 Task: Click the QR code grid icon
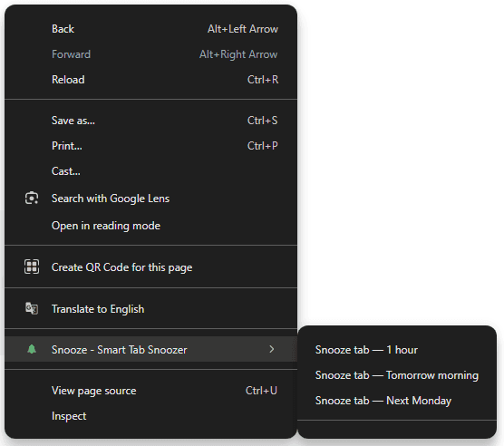32,267
